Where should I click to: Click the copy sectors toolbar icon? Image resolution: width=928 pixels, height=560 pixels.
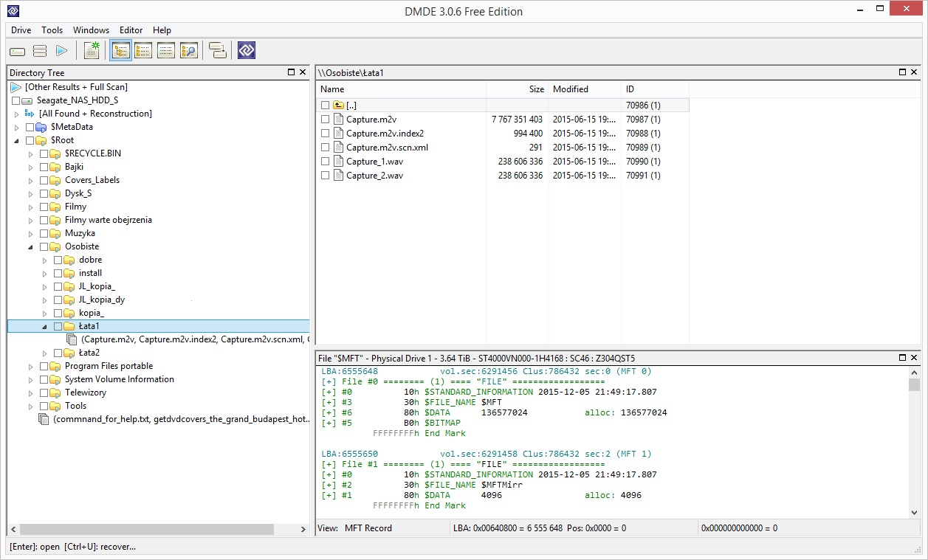[x=218, y=51]
